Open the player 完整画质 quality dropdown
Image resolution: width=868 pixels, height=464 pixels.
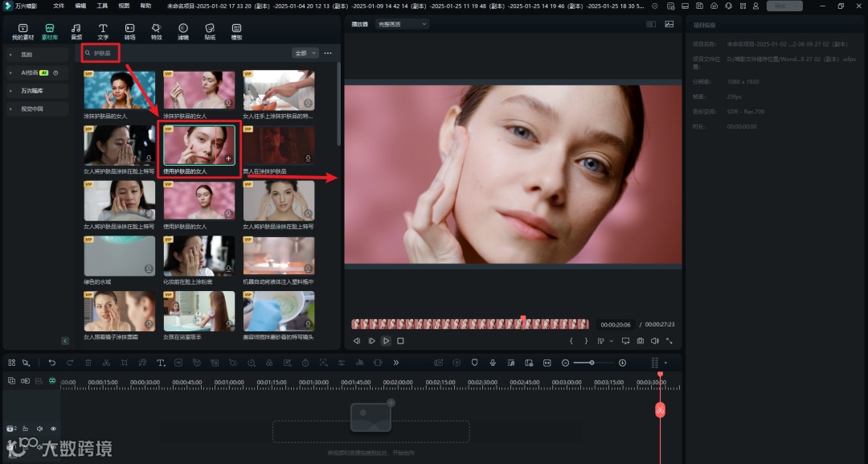point(402,24)
